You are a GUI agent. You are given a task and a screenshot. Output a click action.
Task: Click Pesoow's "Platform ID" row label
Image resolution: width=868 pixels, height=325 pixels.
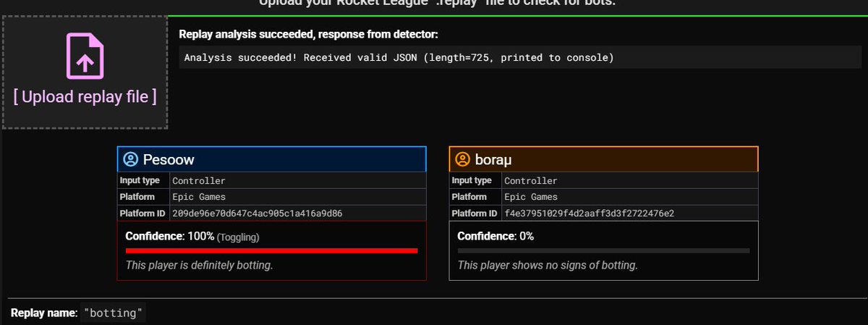(143, 214)
